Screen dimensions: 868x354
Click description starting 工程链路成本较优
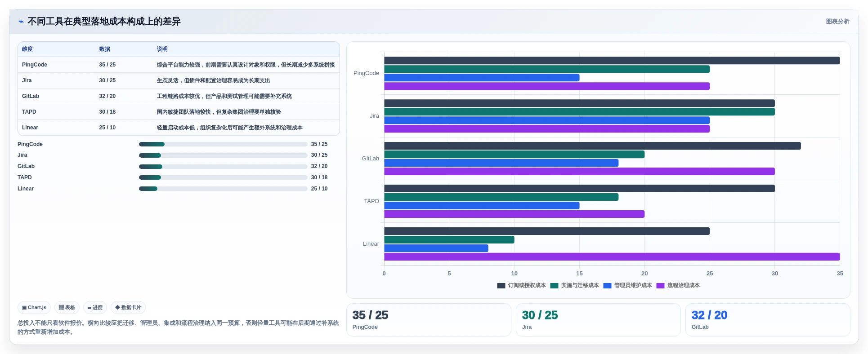click(224, 96)
